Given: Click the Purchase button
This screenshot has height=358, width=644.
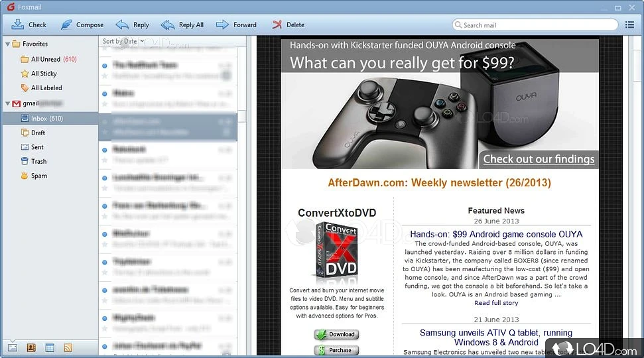Looking at the screenshot, I should pyautogui.click(x=336, y=350).
